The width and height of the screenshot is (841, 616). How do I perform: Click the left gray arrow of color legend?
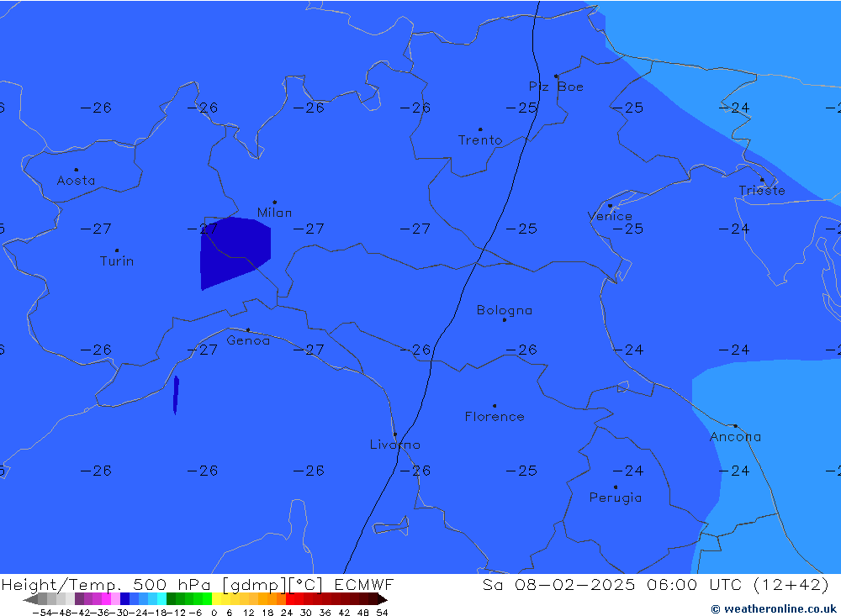point(29,599)
